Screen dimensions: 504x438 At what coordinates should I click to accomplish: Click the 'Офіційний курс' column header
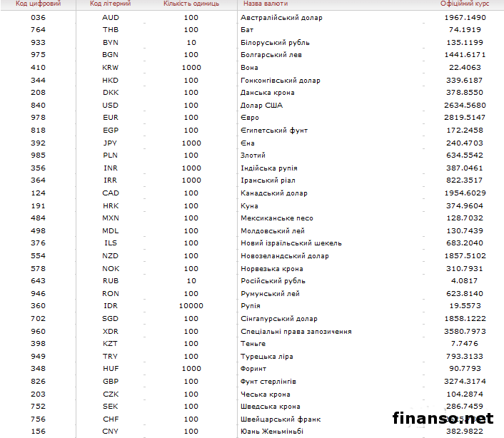(465, 4)
